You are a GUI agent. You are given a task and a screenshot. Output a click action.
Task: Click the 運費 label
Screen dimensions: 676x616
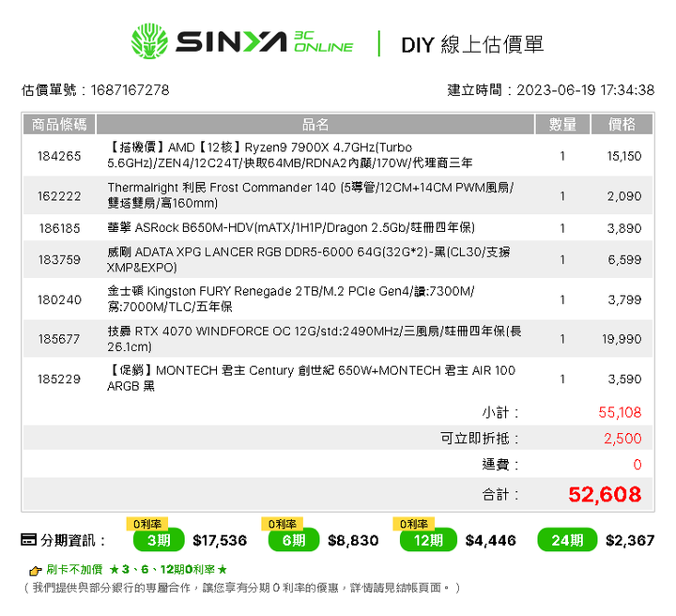500,465
